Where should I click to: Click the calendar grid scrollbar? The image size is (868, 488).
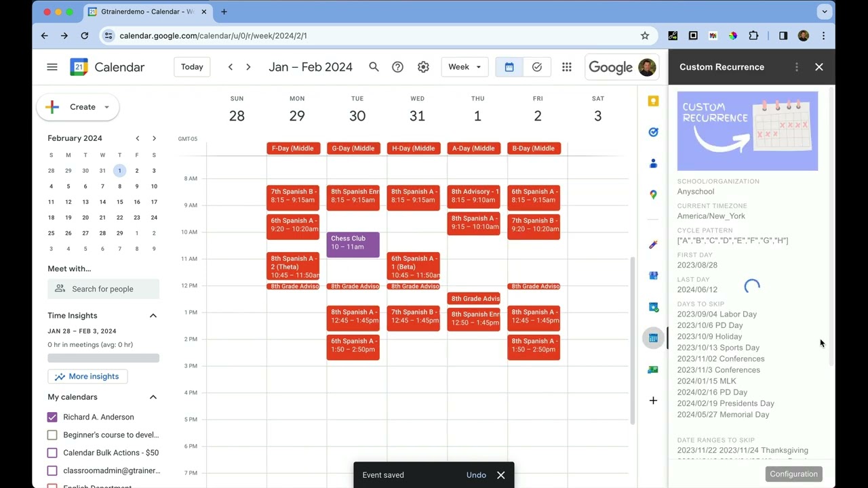pyautogui.click(x=633, y=341)
